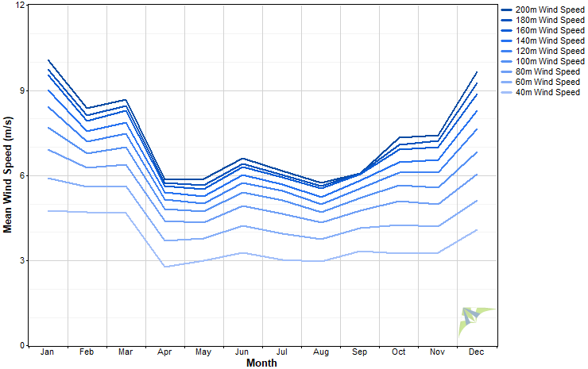Click the green watermark logo in chart corner

tap(475, 321)
